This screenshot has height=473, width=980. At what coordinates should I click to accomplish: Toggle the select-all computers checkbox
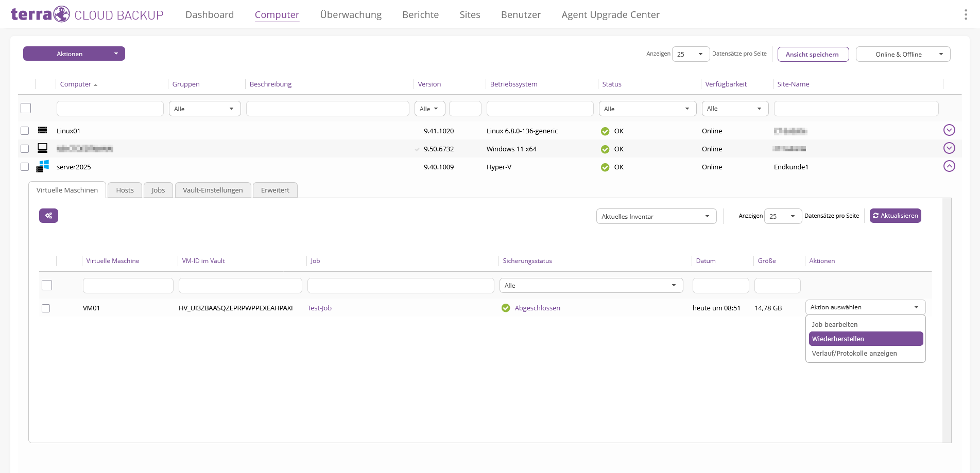click(x=26, y=108)
